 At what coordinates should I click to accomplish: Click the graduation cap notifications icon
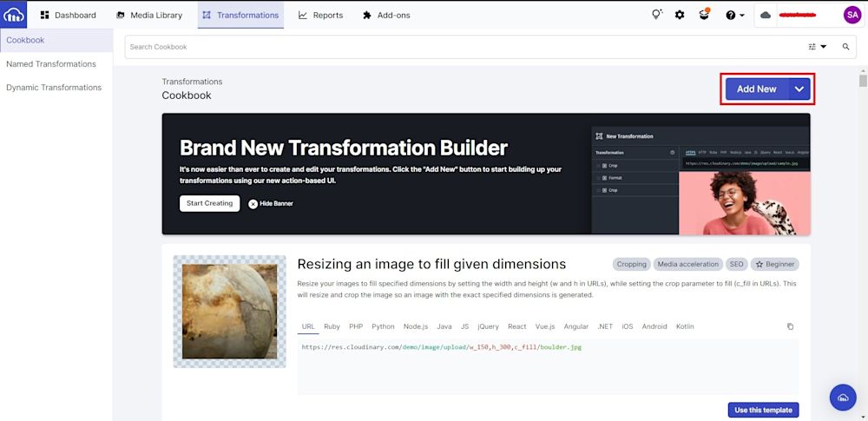point(704,15)
